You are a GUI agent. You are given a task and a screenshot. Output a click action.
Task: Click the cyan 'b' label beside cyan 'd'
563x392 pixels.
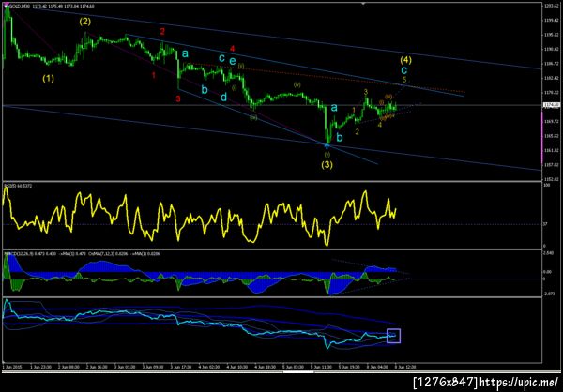pos(205,89)
